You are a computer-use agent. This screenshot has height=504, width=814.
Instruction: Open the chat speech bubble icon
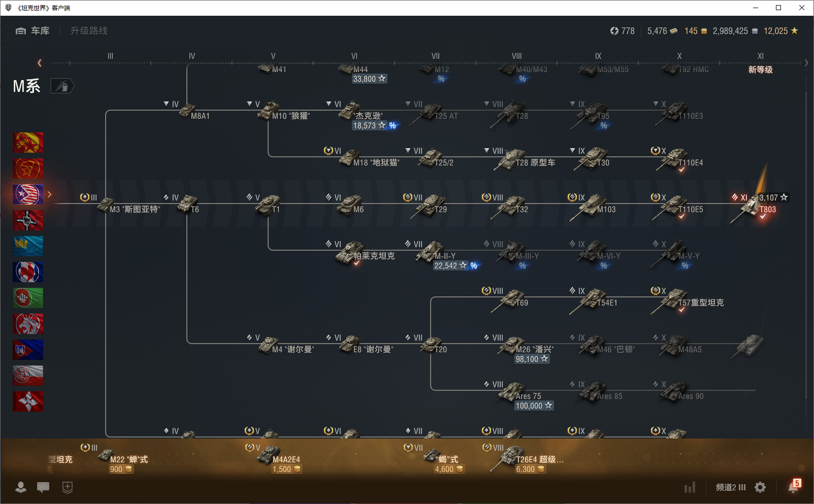pyautogui.click(x=43, y=487)
